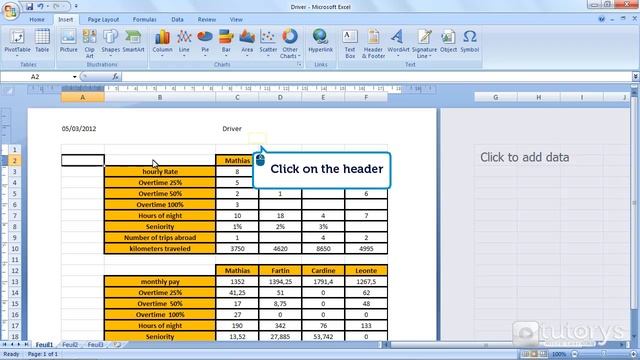Zoom in with the plus button
Viewport: 640px width, 360px height.
[x=634, y=354]
